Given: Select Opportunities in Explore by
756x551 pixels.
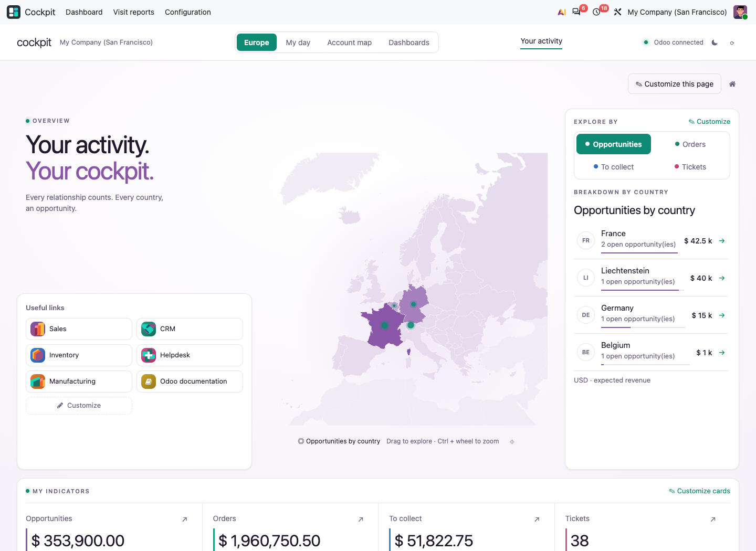Looking at the screenshot, I should (614, 144).
